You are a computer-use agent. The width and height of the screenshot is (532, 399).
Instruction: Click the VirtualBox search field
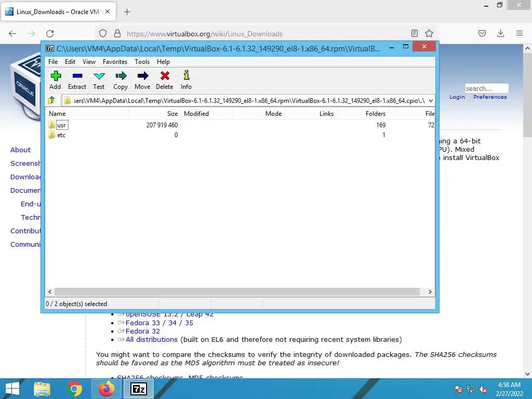click(486, 88)
